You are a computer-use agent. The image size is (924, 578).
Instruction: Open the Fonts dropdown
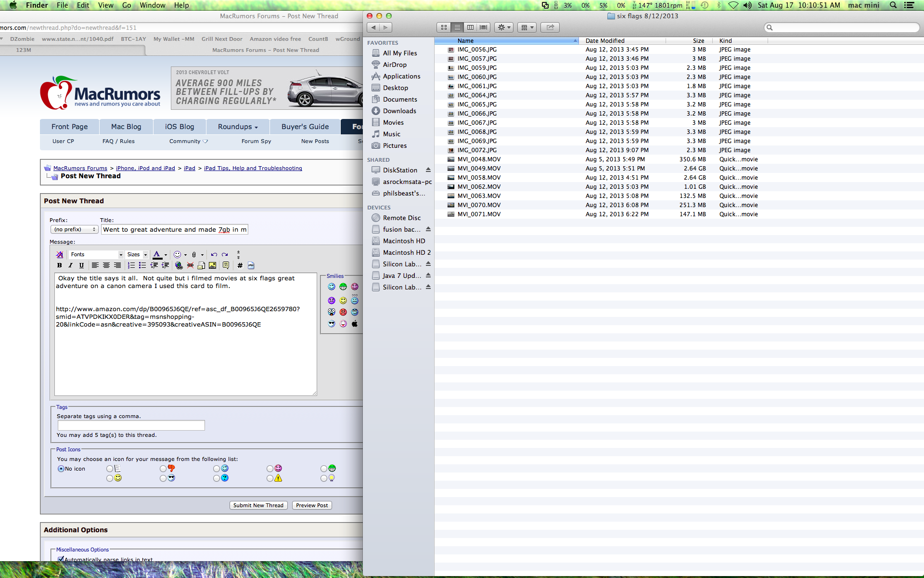[96, 254]
